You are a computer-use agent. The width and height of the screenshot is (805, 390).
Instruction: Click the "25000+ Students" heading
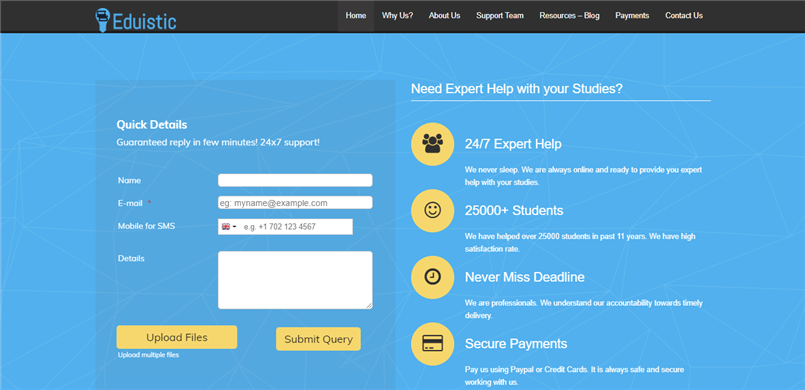(514, 210)
